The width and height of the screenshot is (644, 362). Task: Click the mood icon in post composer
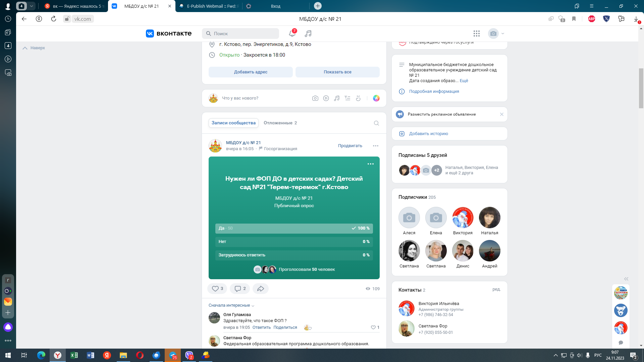pos(358,98)
